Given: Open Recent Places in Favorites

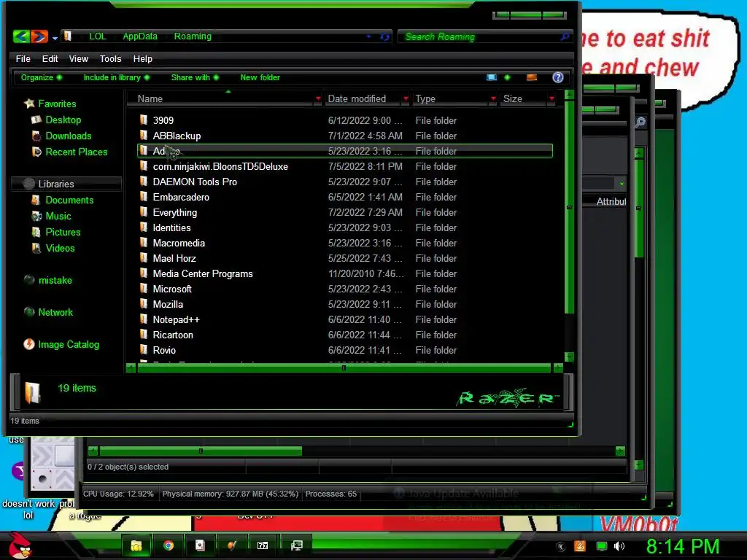Looking at the screenshot, I should point(76,152).
